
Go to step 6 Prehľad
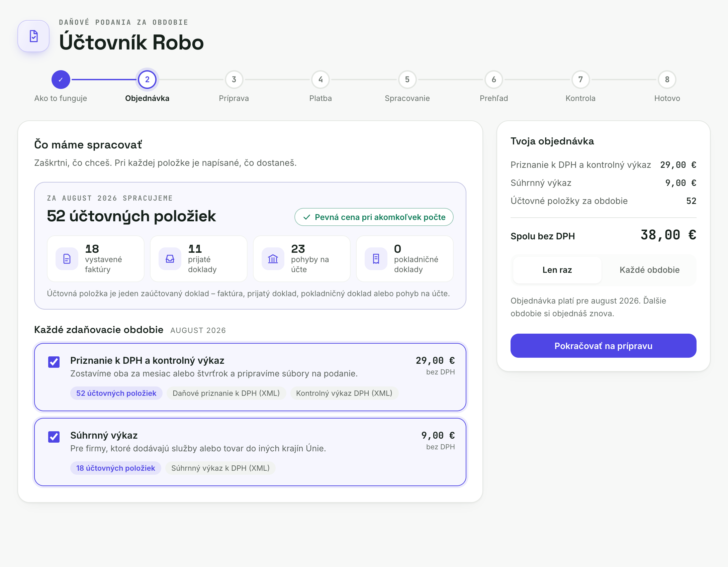coord(494,80)
